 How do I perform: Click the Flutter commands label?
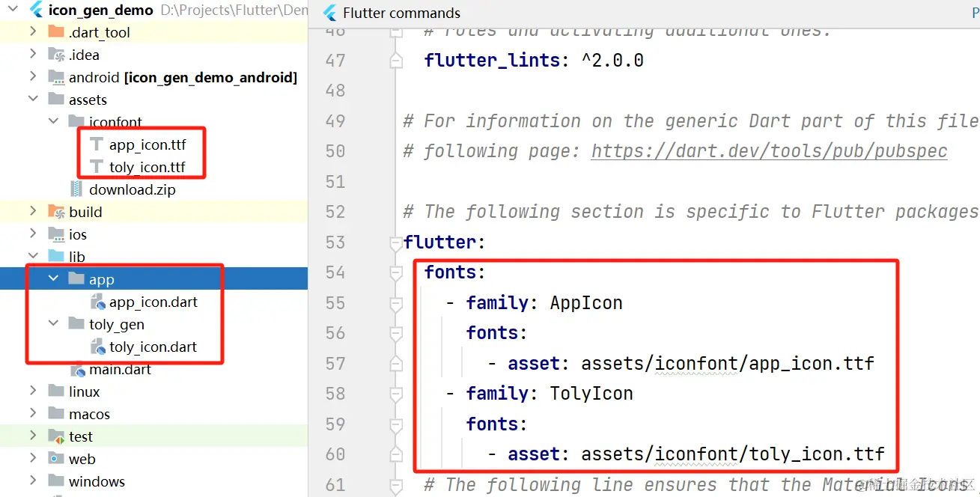pyautogui.click(x=401, y=13)
